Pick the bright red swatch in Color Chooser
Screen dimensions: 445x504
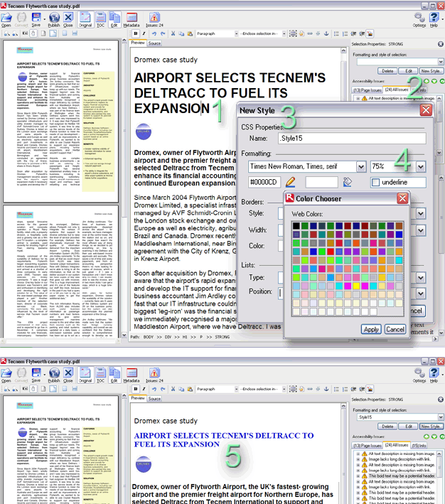click(x=331, y=252)
